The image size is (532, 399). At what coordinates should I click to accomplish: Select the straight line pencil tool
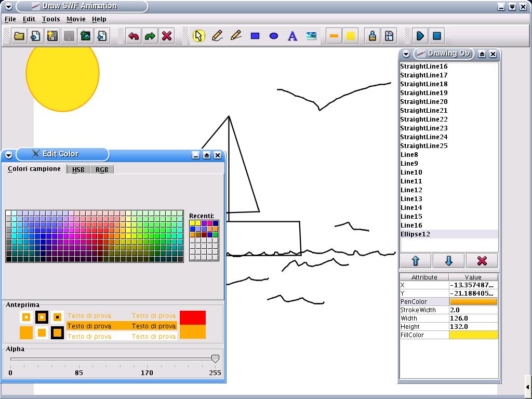click(236, 36)
